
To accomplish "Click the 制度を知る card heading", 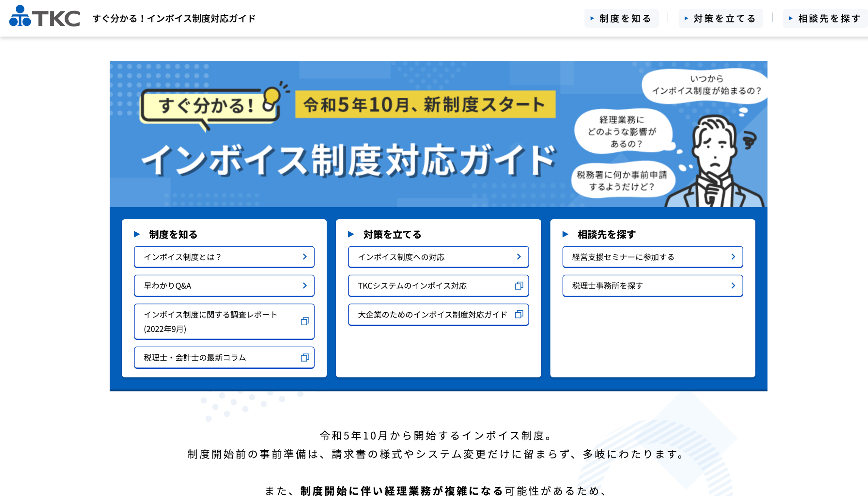I will 173,234.
